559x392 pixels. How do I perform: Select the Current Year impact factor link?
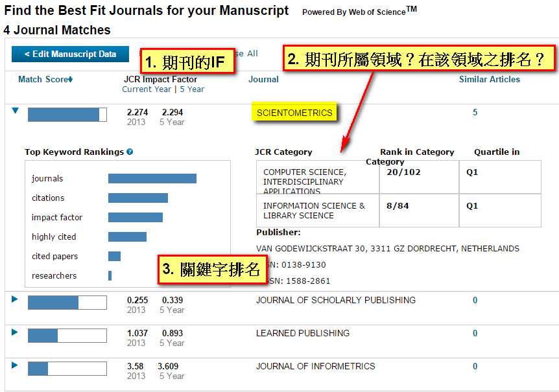[147, 89]
